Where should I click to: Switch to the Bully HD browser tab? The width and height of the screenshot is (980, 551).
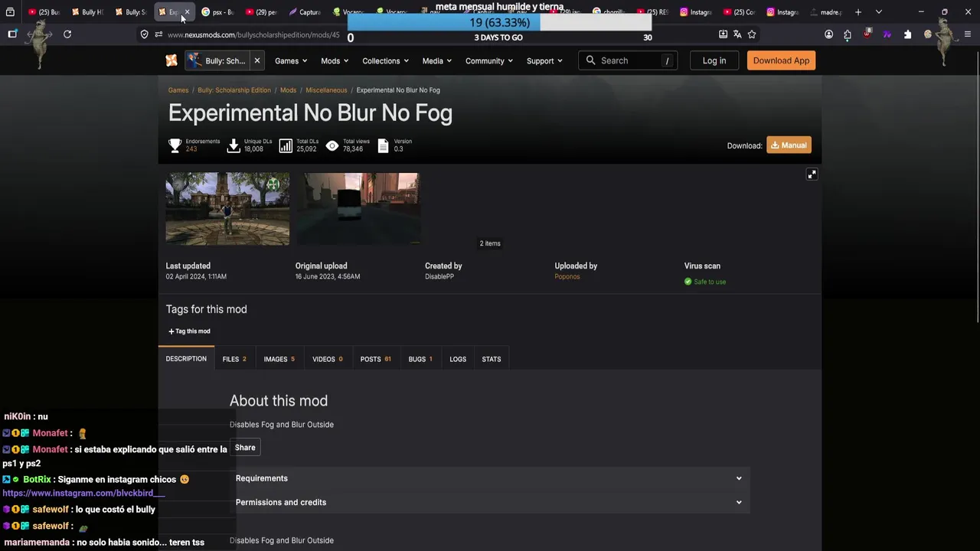coord(87,12)
